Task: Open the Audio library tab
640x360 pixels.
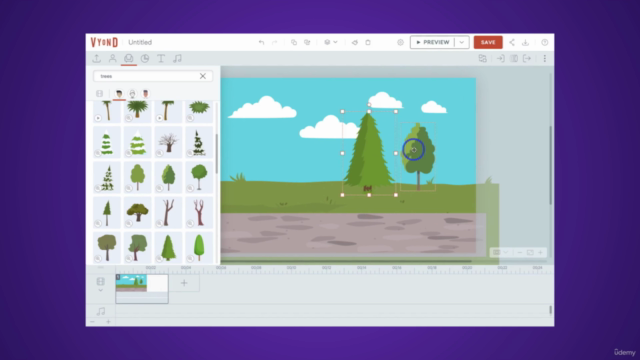Action: (x=177, y=58)
